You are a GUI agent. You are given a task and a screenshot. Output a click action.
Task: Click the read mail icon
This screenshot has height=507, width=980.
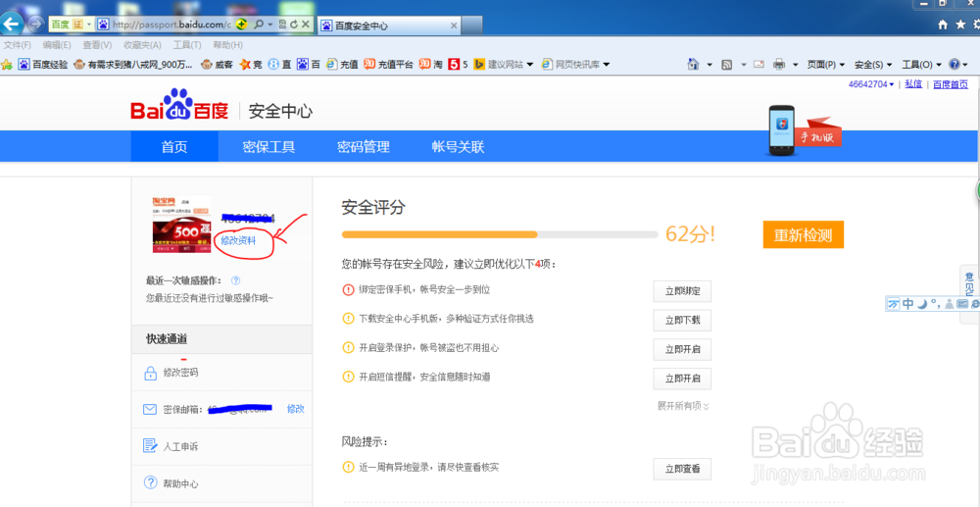click(759, 64)
